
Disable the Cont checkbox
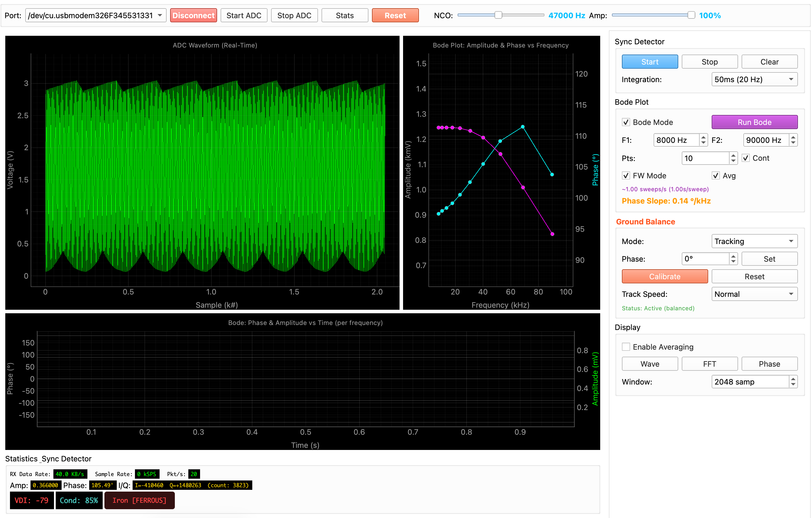[746, 158]
